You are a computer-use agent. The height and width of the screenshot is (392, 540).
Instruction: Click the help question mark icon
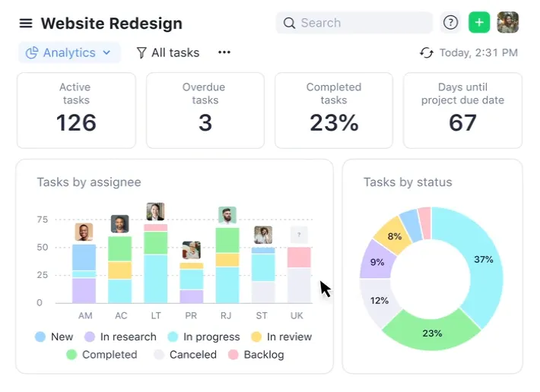(x=450, y=23)
